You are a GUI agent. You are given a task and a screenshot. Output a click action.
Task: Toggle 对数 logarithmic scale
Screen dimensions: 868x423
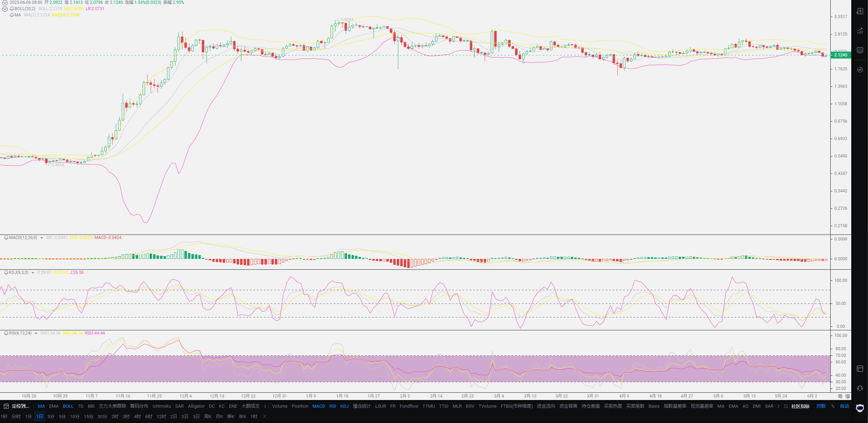(821, 406)
